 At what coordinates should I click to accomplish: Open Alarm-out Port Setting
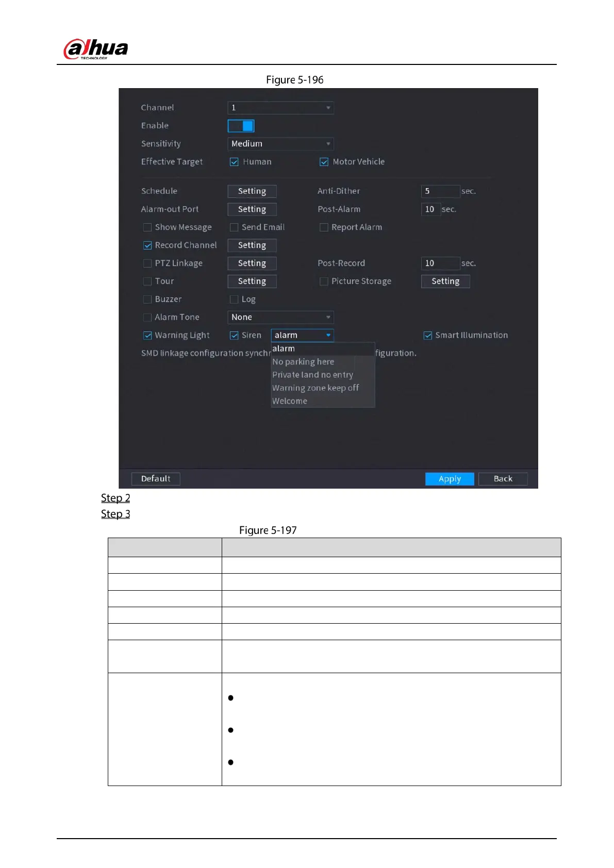[252, 209]
